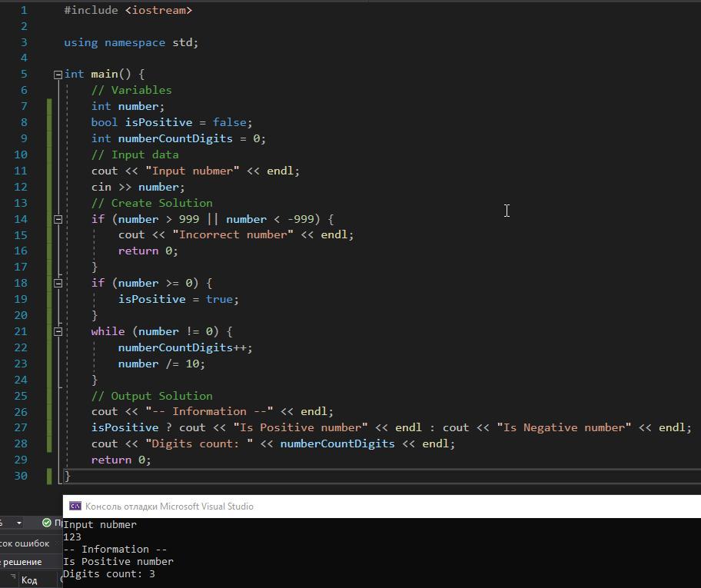Collapse the main() function fold toggle
The width and height of the screenshot is (701, 588).
[58, 75]
